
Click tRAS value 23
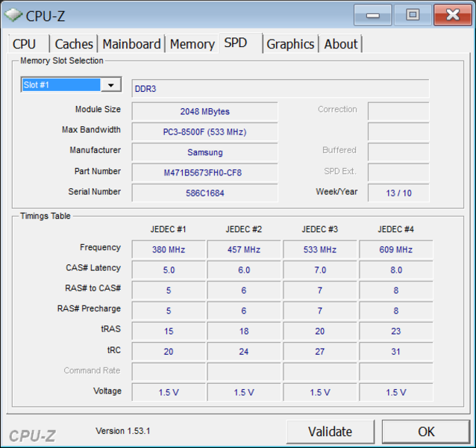coord(396,331)
